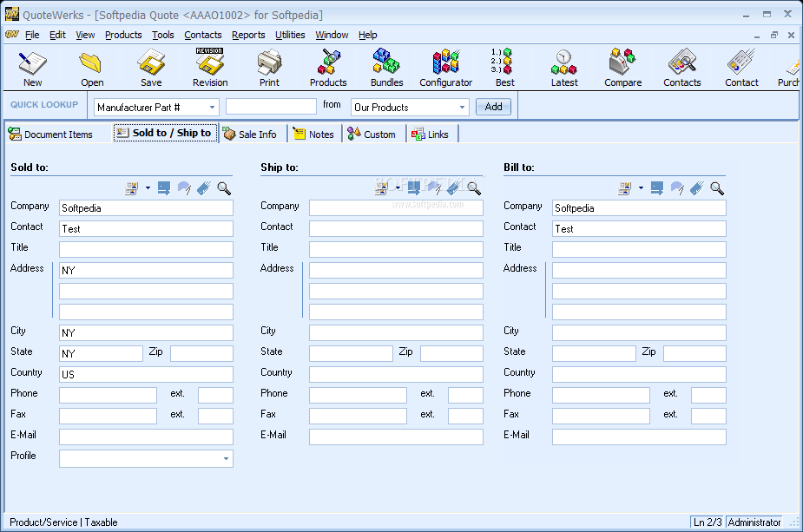
Task: Click the Ship to Phone field
Action: click(358, 395)
